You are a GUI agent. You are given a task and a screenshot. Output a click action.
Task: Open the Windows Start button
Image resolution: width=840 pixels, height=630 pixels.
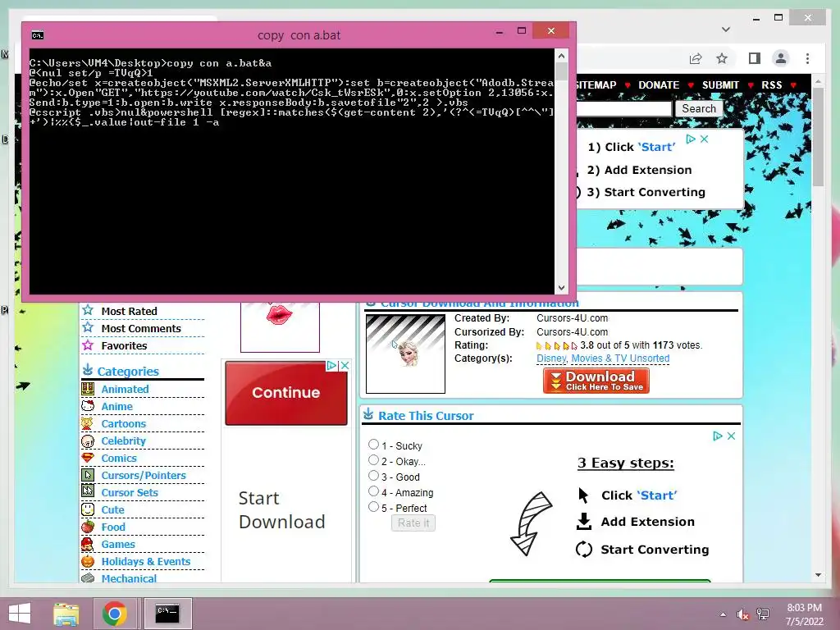point(20,614)
